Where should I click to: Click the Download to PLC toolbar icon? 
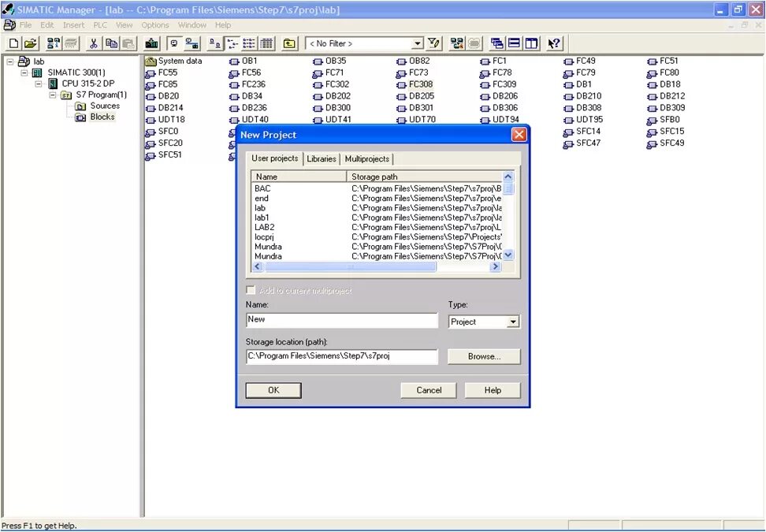151,43
